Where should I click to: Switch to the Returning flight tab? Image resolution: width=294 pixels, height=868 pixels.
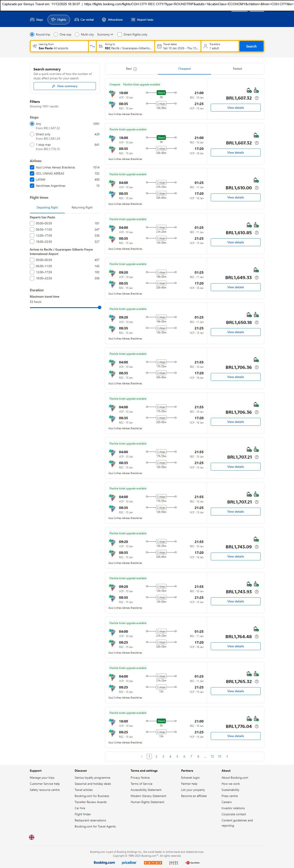click(82, 208)
